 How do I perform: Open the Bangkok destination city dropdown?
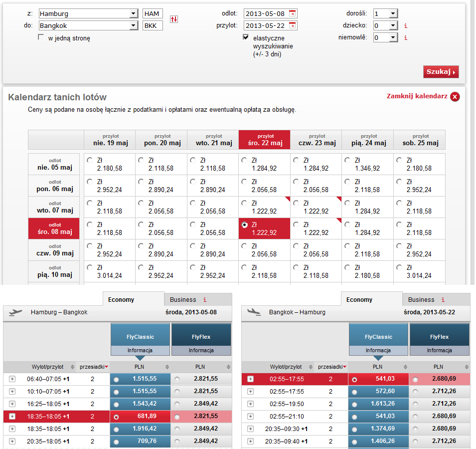click(x=133, y=25)
